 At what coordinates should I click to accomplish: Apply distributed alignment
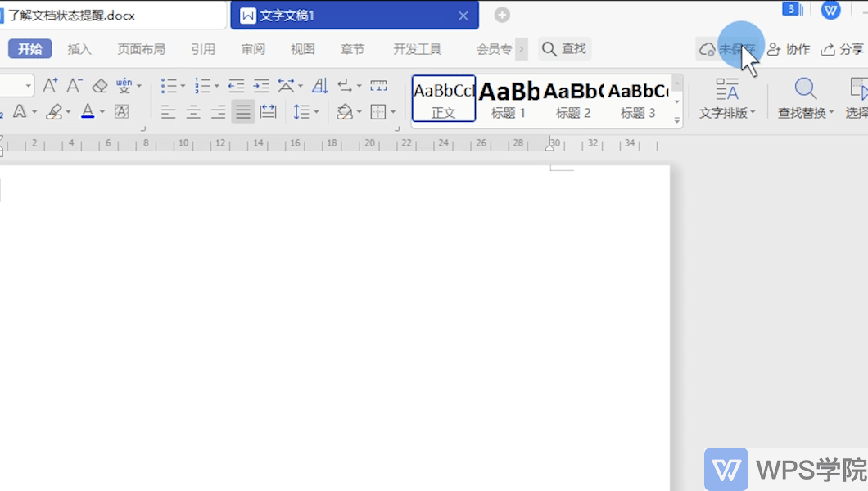tap(268, 111)
